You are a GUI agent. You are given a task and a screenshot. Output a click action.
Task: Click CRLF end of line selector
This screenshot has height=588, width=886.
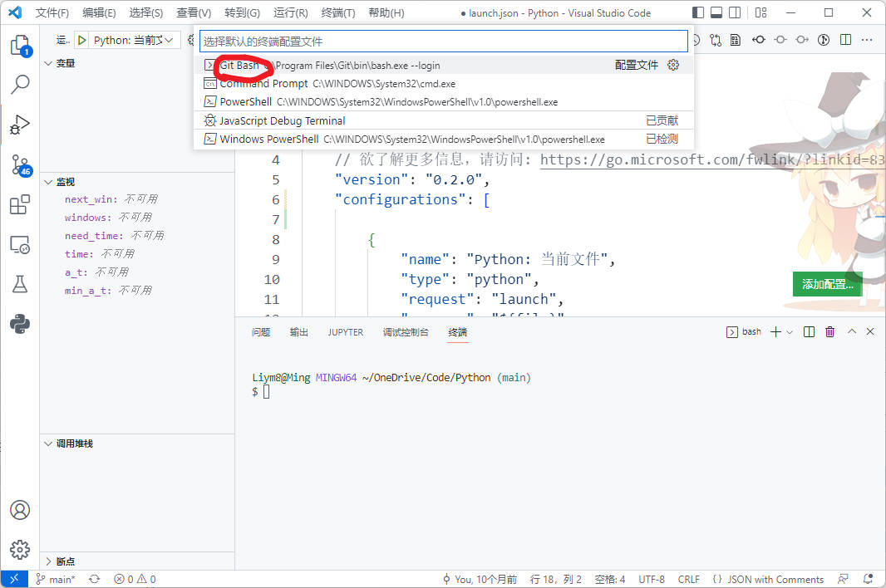(x=688, y=579)
